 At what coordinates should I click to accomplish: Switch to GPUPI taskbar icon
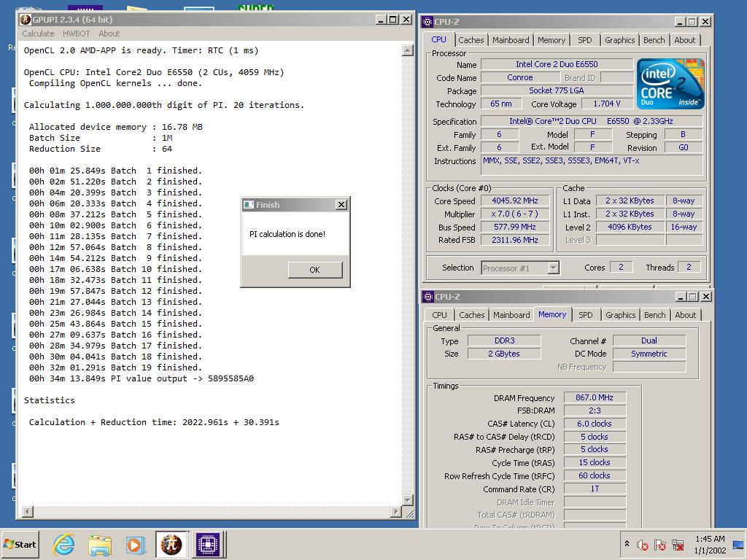tap(171, 544)
